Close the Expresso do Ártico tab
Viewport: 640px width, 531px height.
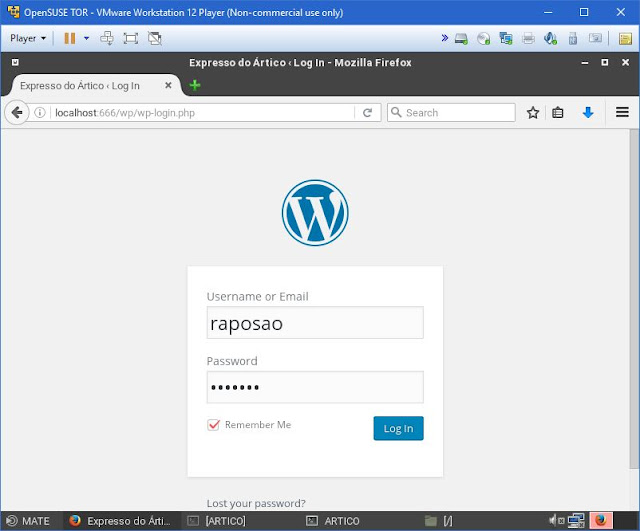coord(168,85)
